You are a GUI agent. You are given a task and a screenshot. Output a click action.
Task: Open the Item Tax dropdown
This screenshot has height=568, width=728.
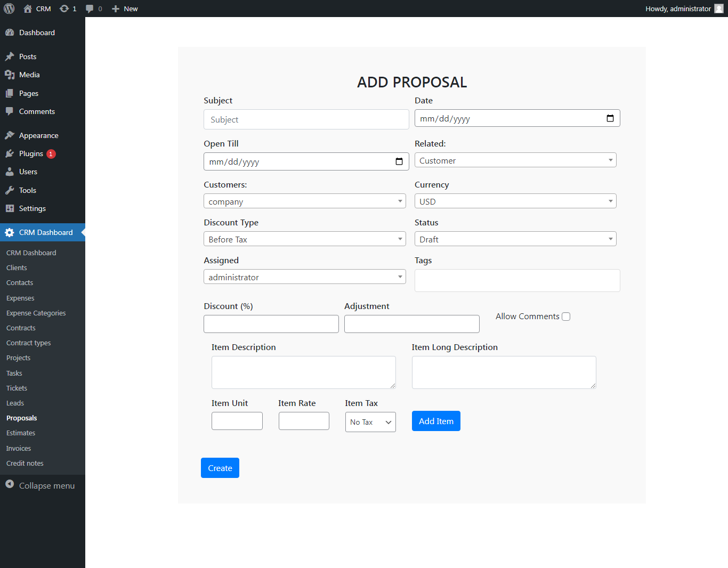[x=370, y=421]
